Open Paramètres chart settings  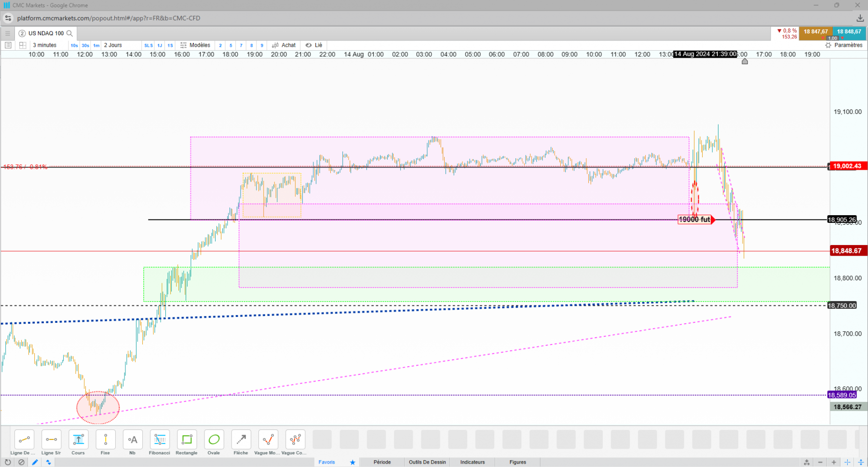(x=844, y=45)
